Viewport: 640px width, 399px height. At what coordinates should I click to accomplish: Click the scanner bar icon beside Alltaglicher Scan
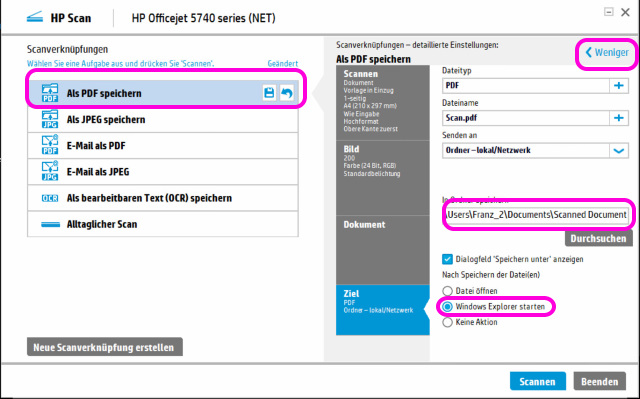(x=50, y=224)
